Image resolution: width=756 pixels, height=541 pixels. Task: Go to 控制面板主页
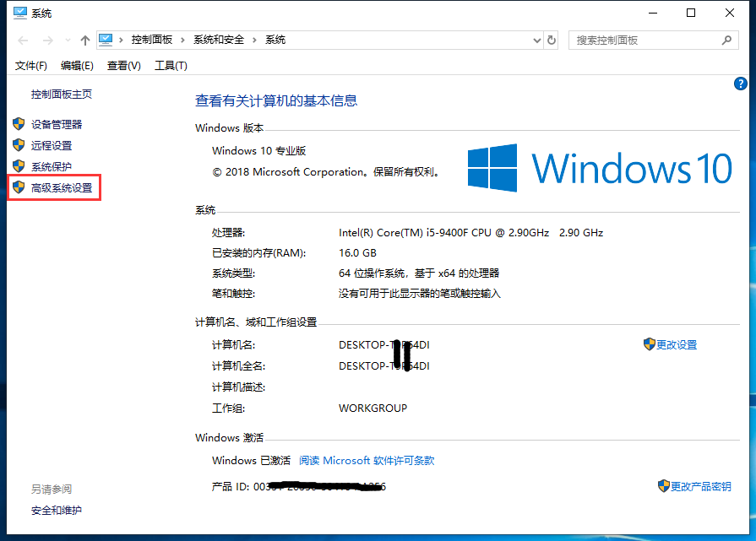coord(61,95)
